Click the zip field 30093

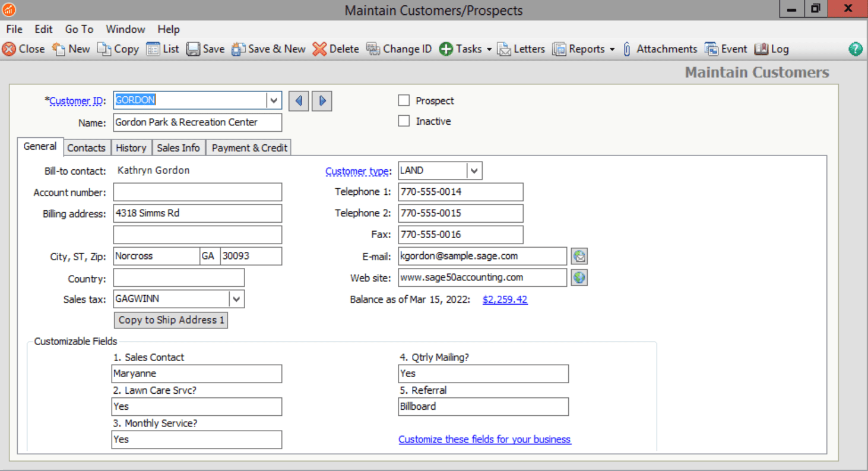251,256
